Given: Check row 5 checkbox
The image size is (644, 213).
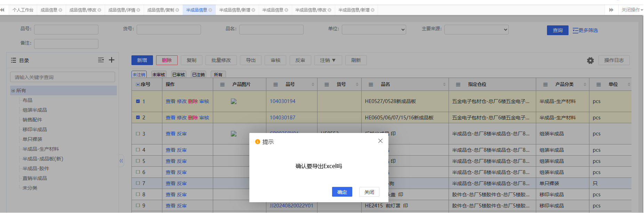Looking at the screenshot, I should [138, 161].
